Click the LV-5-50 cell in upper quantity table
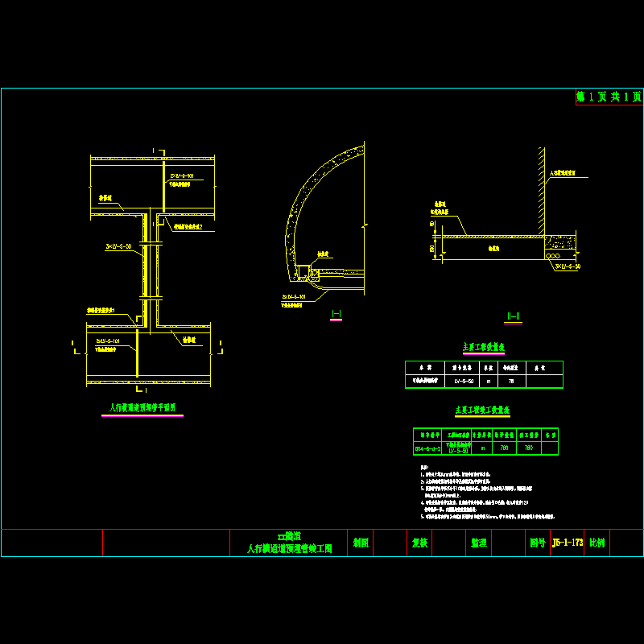This screenshot has height=644, width=644. coord(464,379)
